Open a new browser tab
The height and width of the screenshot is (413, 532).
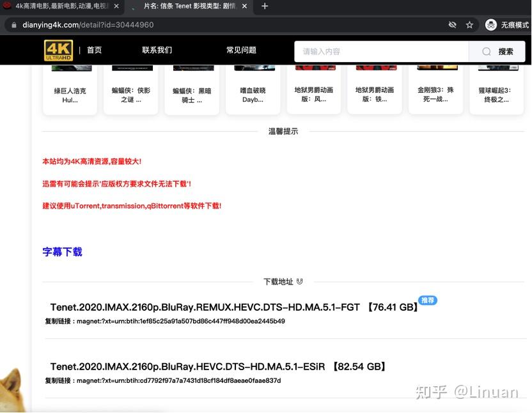click(265, 6)
